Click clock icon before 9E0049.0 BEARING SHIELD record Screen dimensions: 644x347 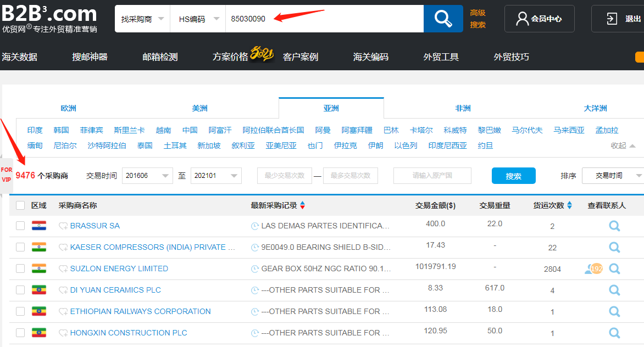(254, 247)
